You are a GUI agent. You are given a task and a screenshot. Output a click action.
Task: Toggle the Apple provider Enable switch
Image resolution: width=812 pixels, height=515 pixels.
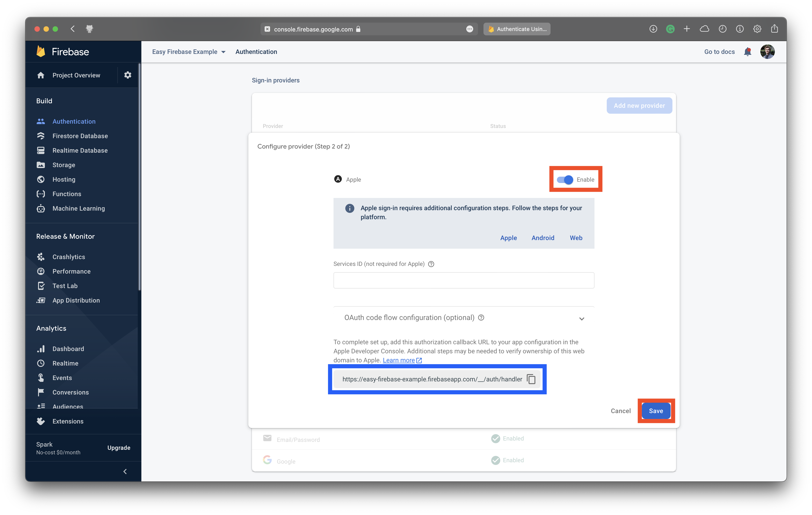pos(565,180)
